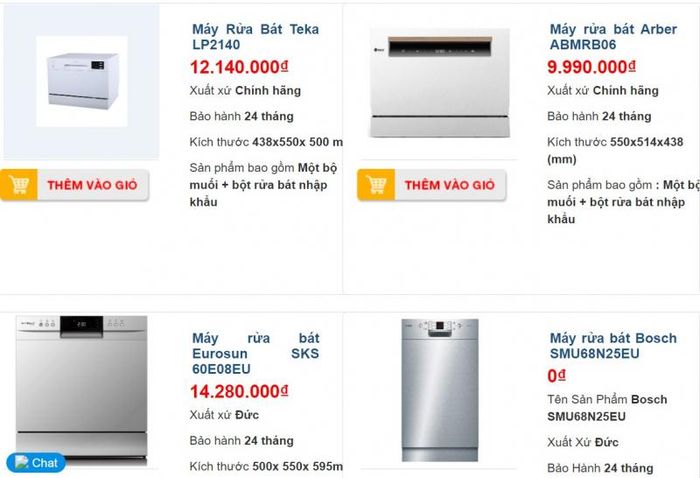Screen dimensions: 700x478
Task: Open Máy rửa bát Eurosun SKS 60E08EU link
Action: [255, 353]
